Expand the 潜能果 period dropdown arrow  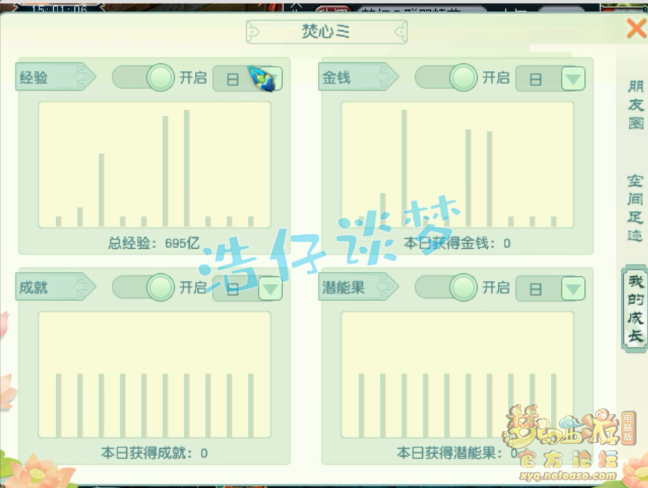573,288
